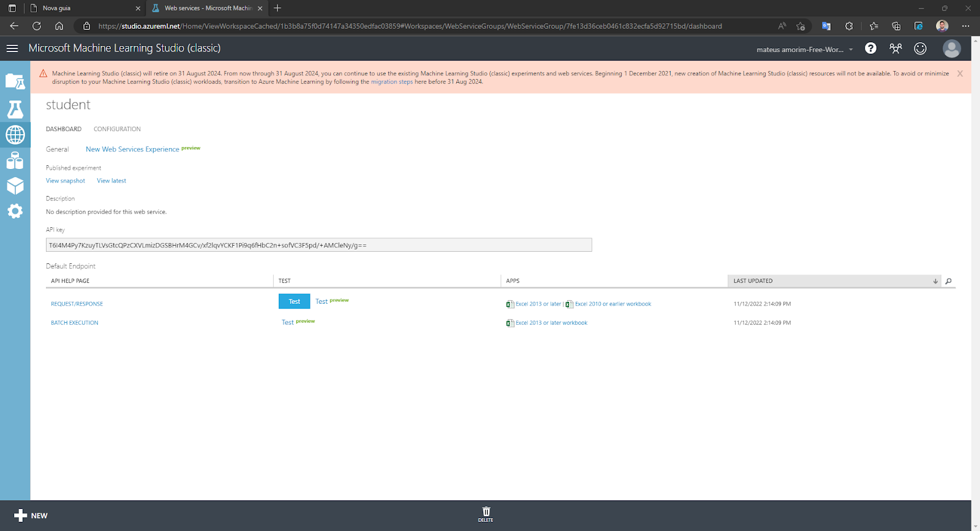Add page to favorites star icon

click(801, 26)
